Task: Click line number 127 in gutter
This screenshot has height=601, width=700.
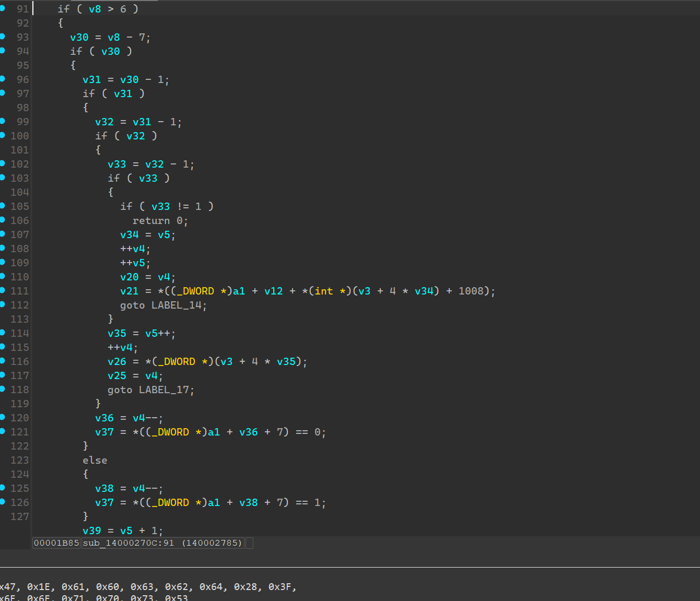Action: 20,516
